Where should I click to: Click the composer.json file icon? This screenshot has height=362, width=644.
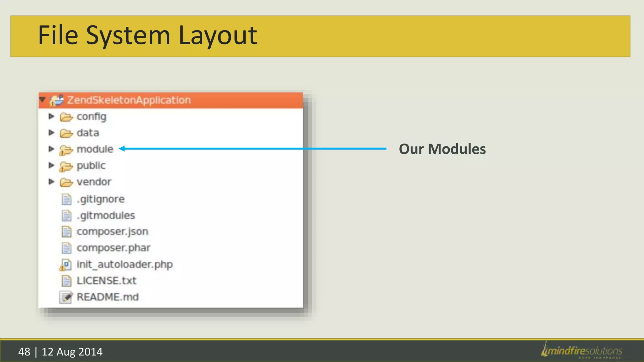coord(66,232)
